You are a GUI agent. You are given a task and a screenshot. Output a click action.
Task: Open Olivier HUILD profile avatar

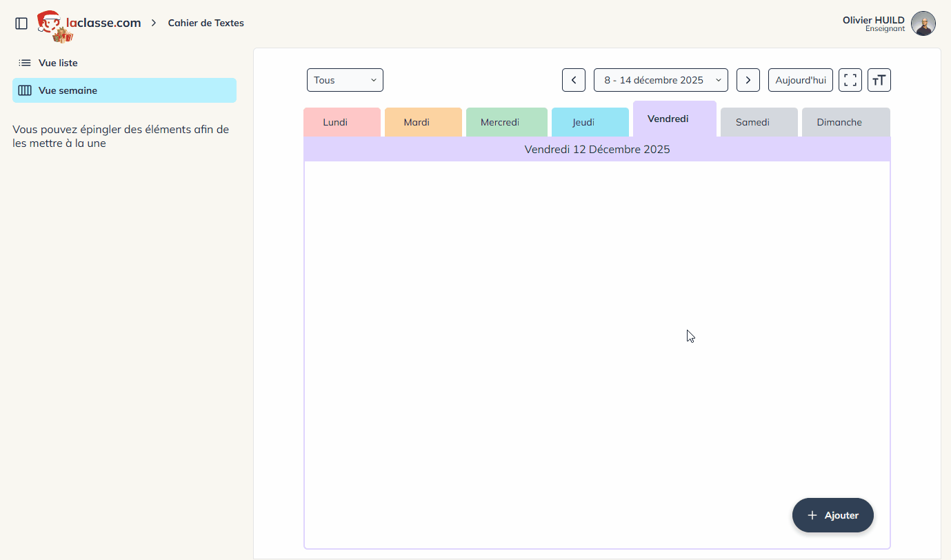click(x=923, y=23)
